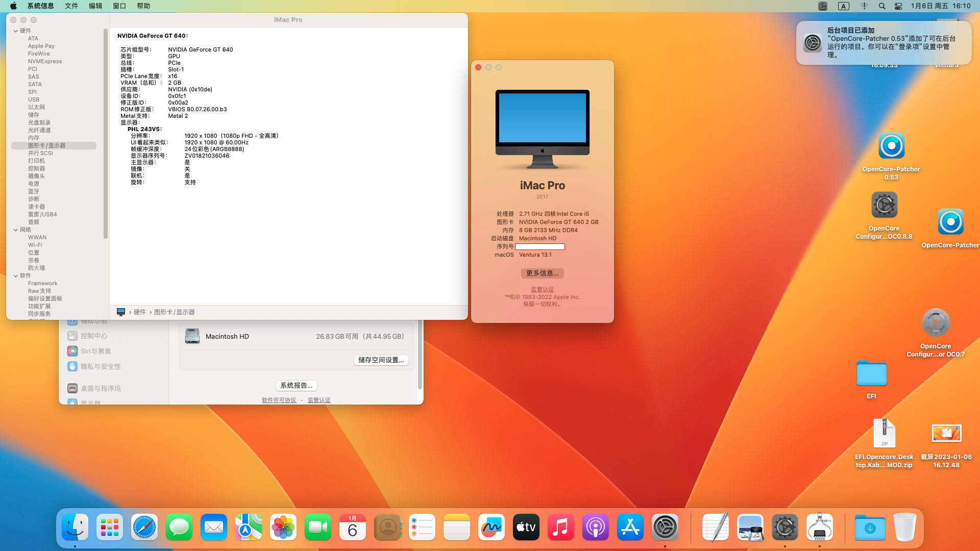This screenshot has height=551, width=980.
Task: Collapse the 网络 section in sidebar
Action: click(x=16, y=230)
